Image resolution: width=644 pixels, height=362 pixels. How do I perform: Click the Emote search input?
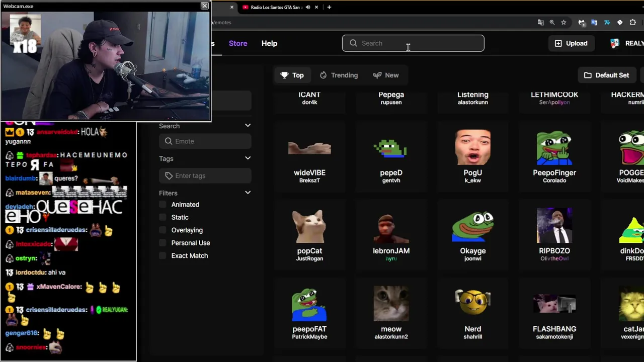(205, 141)
